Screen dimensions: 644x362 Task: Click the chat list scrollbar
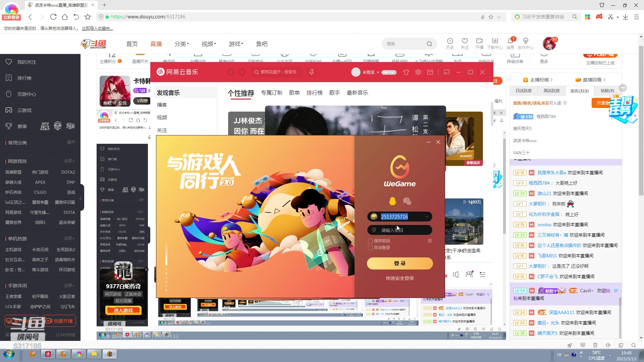(x=620, y=317)
